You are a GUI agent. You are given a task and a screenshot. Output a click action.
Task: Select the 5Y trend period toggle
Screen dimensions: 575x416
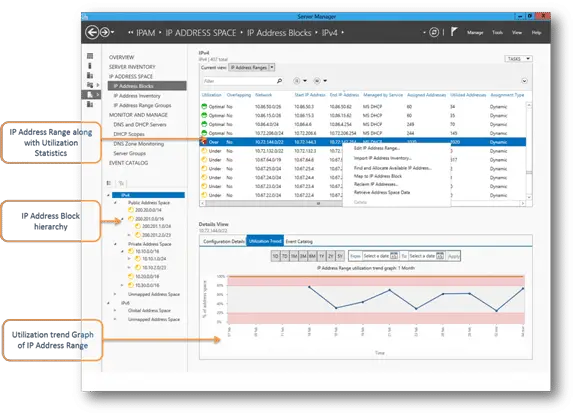point(340,256)
